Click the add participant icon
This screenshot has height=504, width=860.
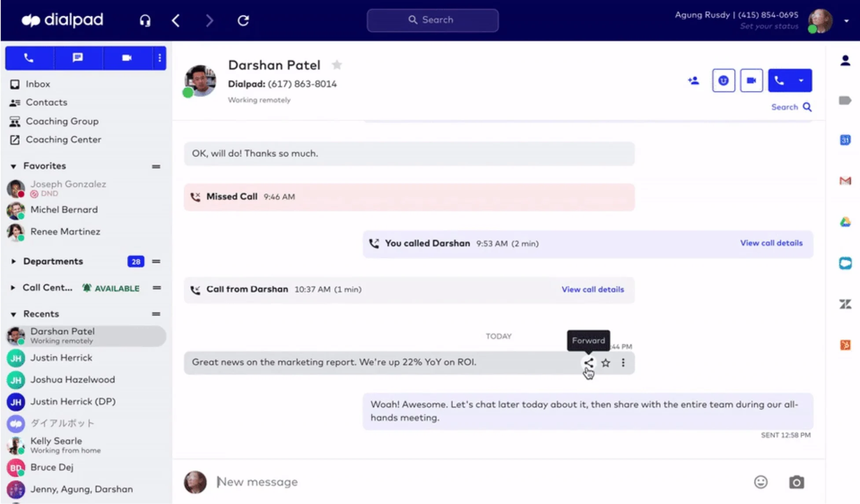[693, 80]
